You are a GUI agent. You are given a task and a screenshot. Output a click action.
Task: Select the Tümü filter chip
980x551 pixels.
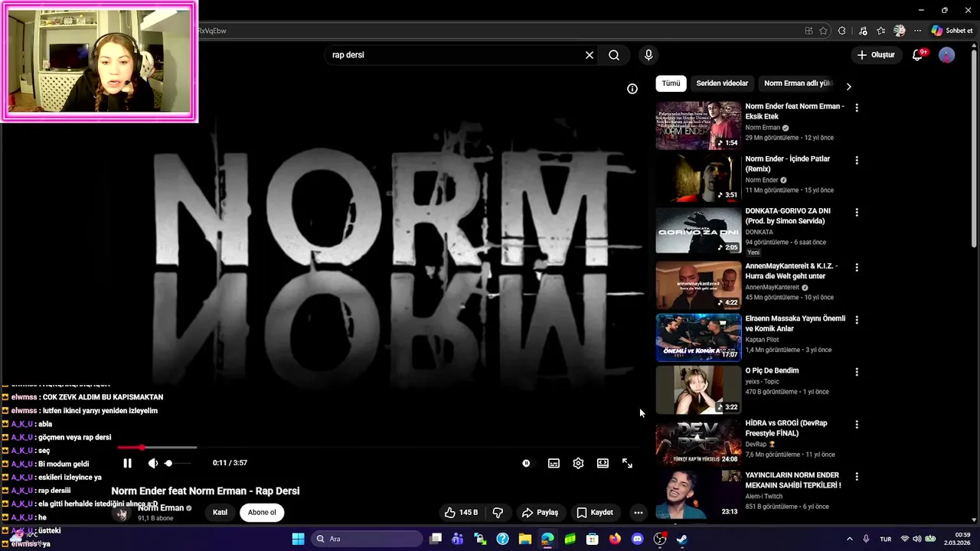(x=671, y=83)
